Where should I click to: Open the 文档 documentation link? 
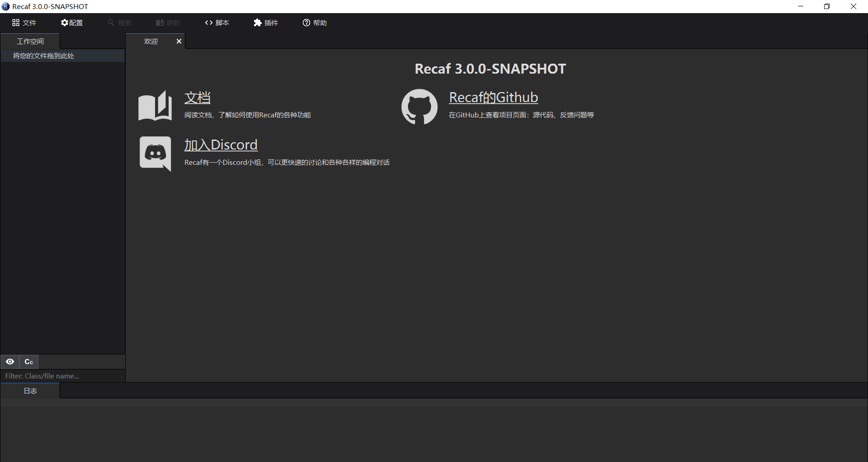(198, 98)
